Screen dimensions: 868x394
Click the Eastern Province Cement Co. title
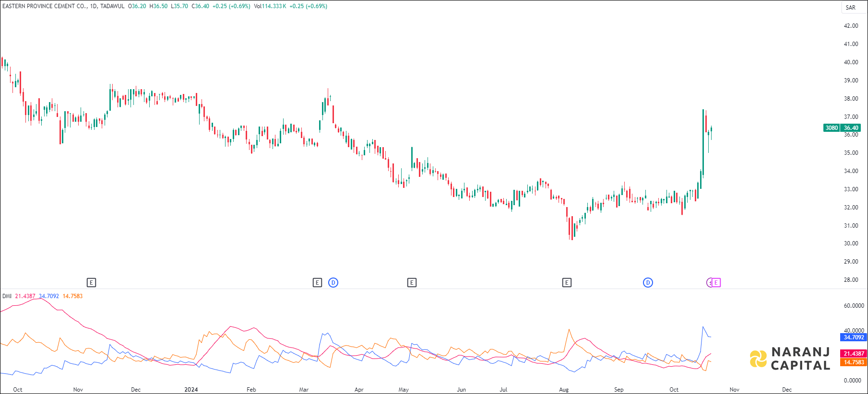[45, 6]
